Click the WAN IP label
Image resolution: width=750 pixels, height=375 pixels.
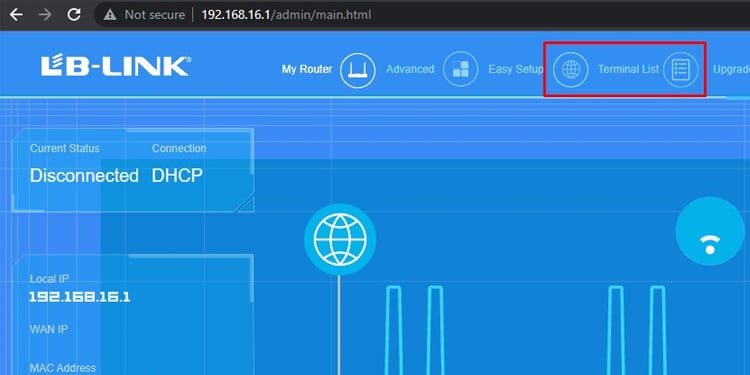(x=49, y=329)
